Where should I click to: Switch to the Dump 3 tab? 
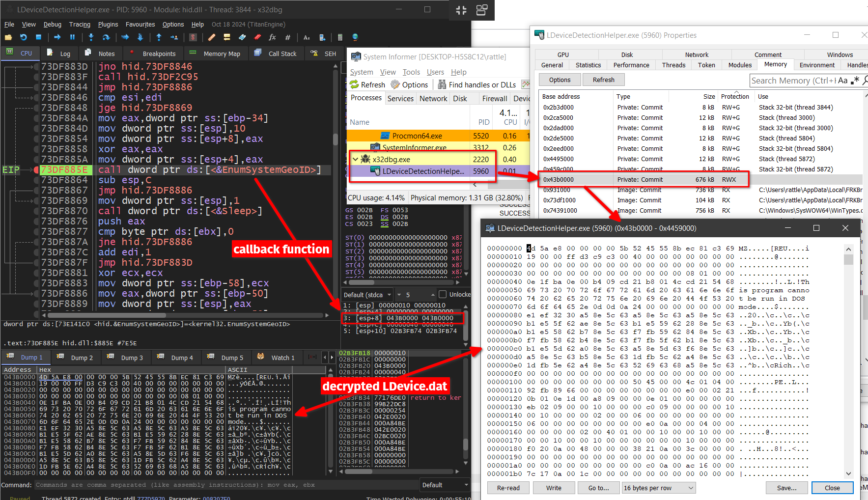coord(125,358)
